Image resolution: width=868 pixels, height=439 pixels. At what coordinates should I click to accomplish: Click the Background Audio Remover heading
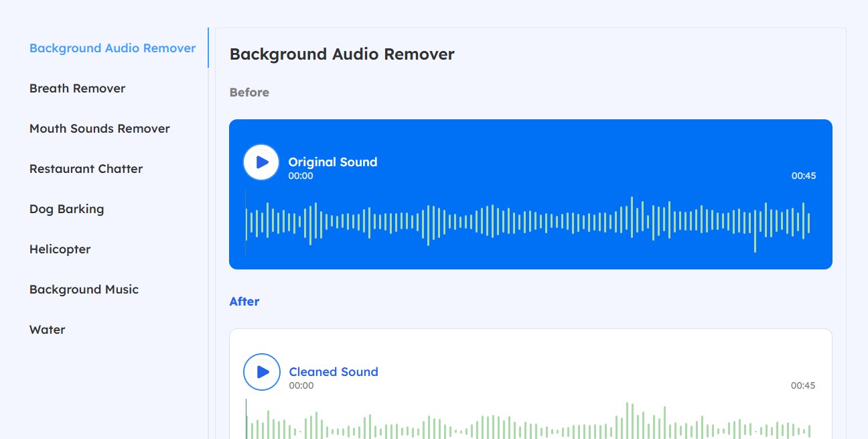(342, 54)
